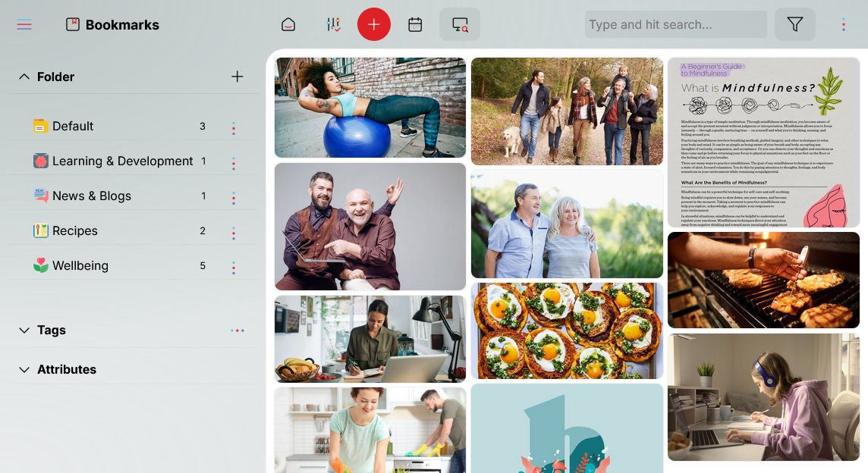
Task: Open the News & Blogs folder
Action: [x=91, y=196]
